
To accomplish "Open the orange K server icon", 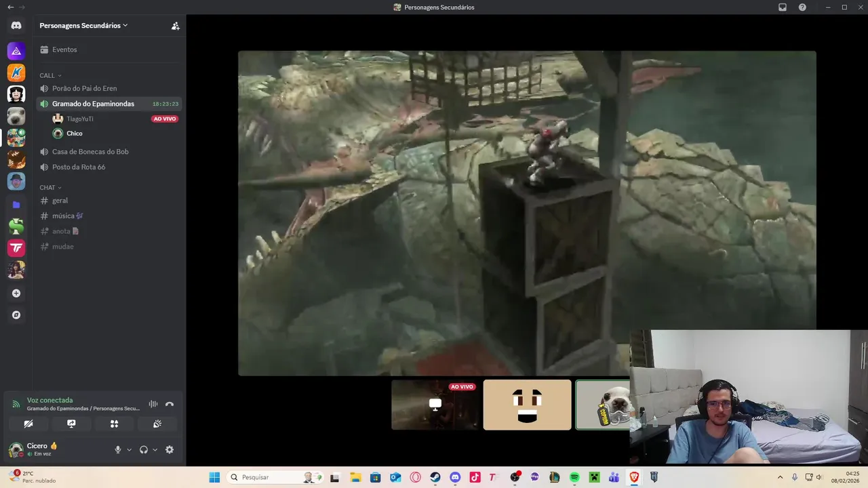I will [16, 73].
